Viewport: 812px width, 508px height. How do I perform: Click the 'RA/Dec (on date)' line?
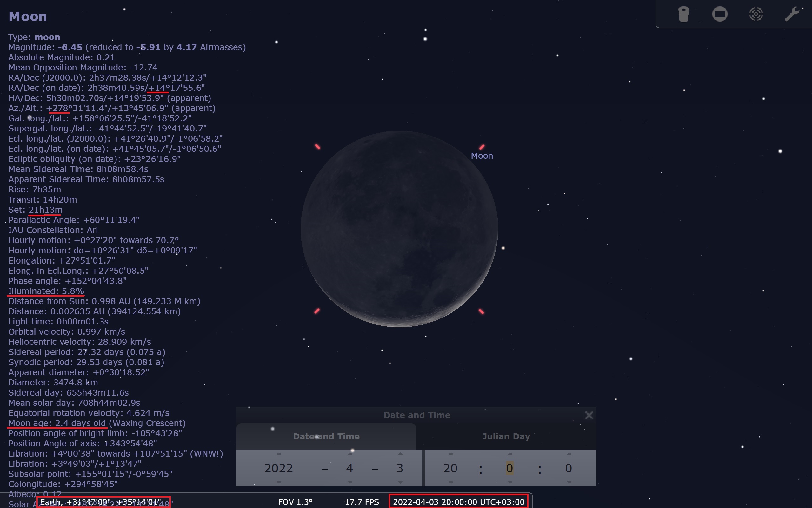107,88
